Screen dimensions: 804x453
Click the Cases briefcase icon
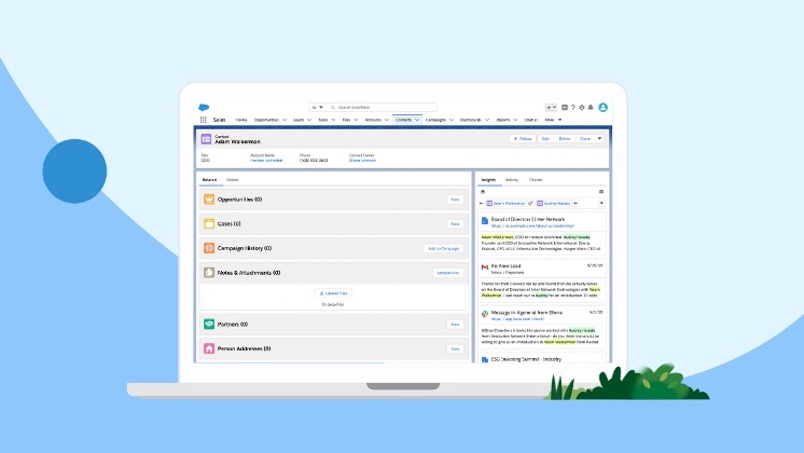coord(209,224)
